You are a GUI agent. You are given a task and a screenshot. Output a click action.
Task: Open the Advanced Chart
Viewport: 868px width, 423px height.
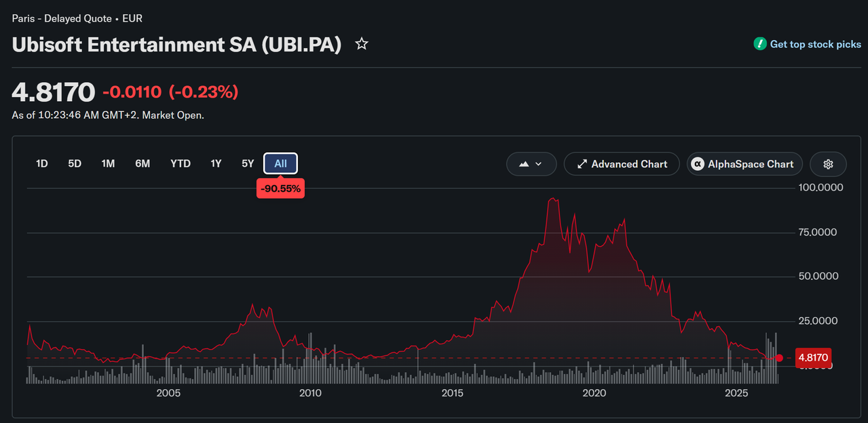pyautogui.click(x=622, y=164)
